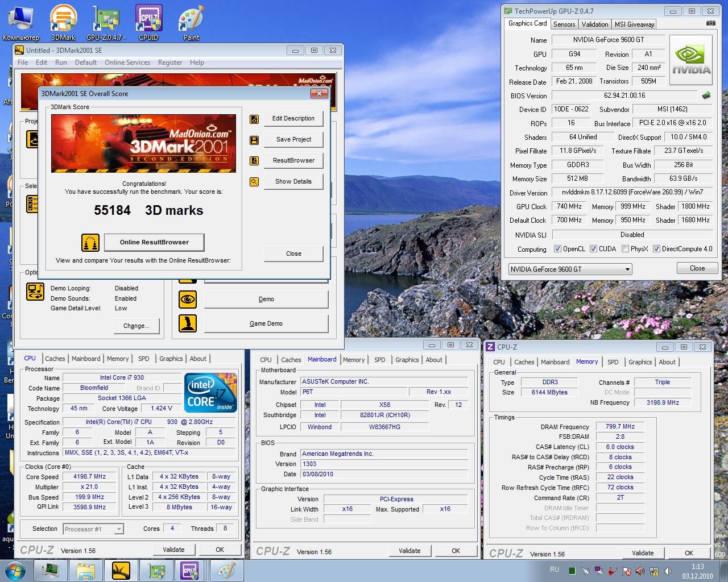Click Validate in the CPU-Z Memory window
Viewport: 728px width, 582px height.
pyautogui.click(x=643, y=553)
